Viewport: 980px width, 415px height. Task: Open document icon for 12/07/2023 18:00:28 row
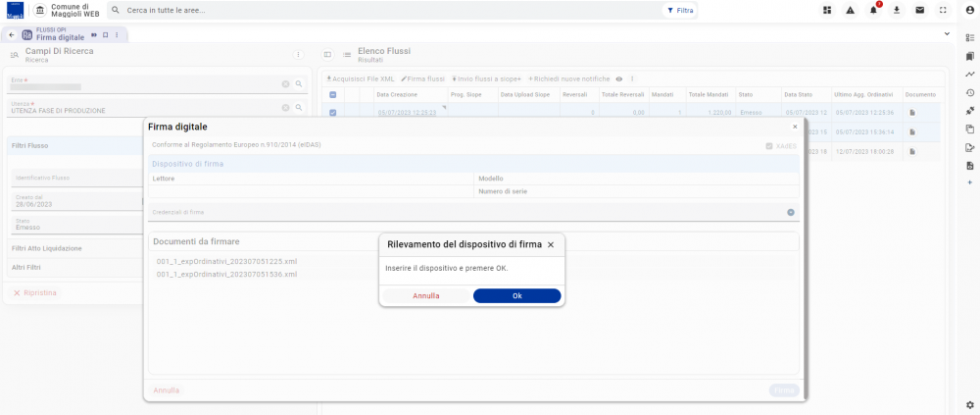pos(911,151)
